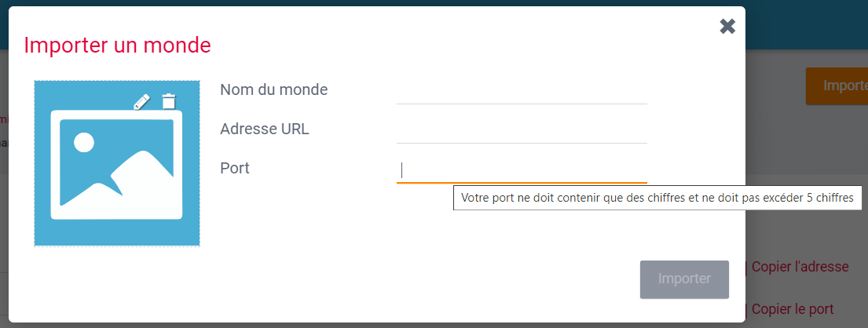Click the white sun circle in the placeholder
Viewport: 868px width, 328px height.
(83, 142)
